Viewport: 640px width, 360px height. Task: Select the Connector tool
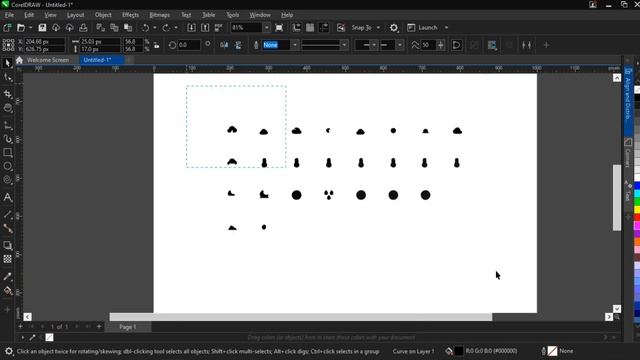7,229
